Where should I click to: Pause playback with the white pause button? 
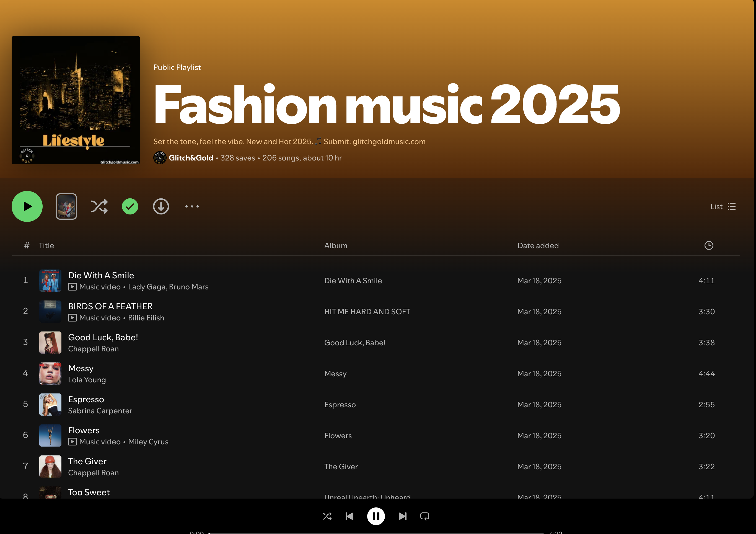pos(376,516)
